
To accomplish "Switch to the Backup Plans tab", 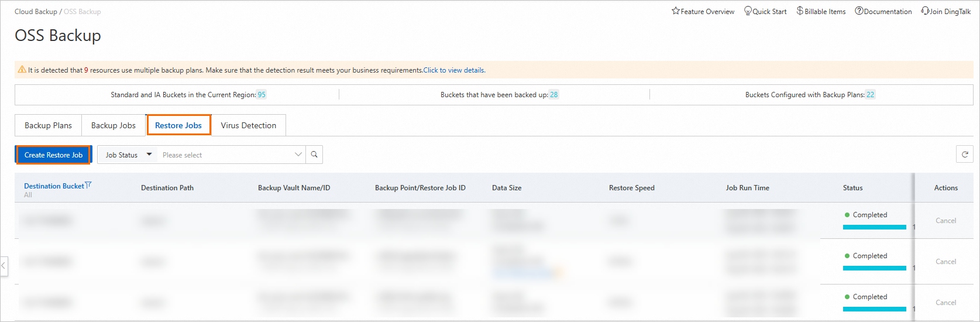I will point(48,125).
